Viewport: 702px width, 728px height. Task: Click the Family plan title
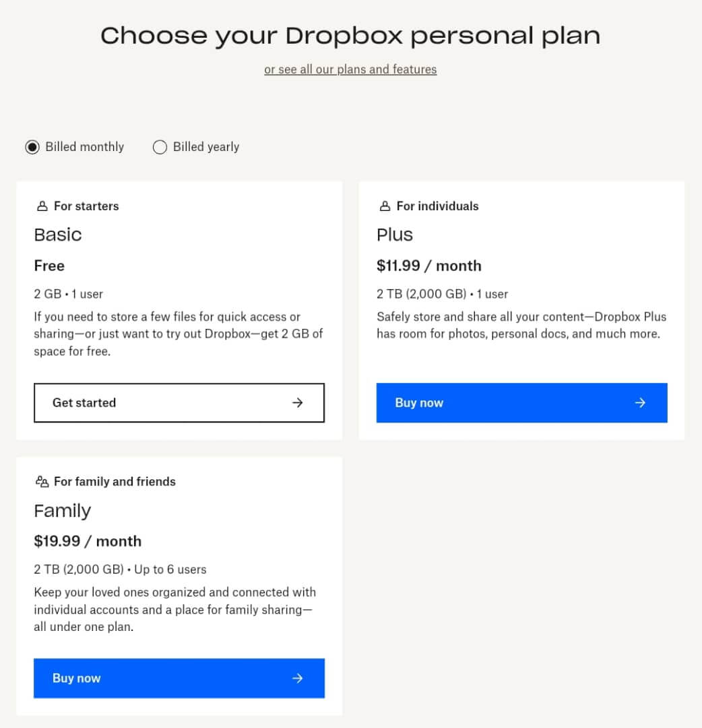pyautogui.click(x=63, y=510)
